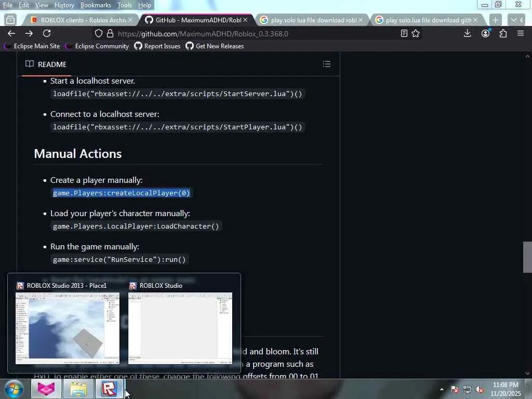Open Windows Explorer taskbar icon

click(78, 389)
